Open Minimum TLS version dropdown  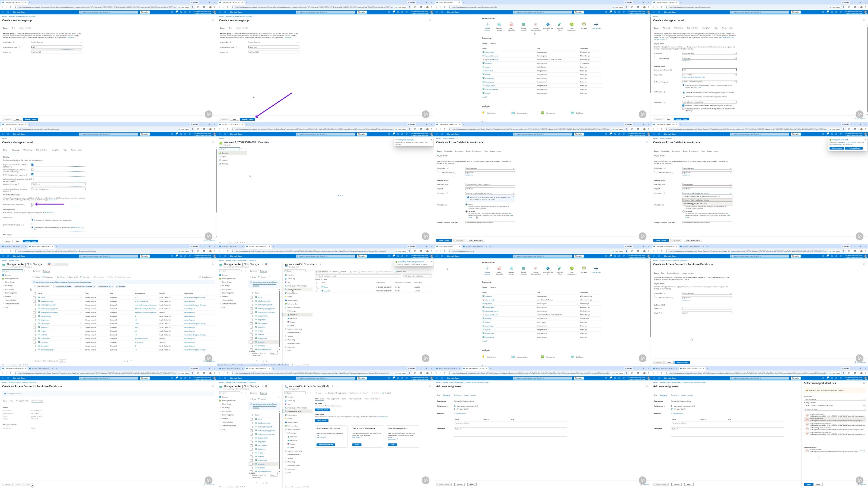pos(58,184)
